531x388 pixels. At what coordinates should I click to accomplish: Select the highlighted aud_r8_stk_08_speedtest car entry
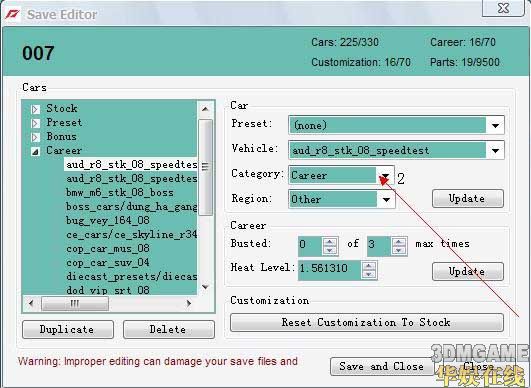(x=131, y=165)
